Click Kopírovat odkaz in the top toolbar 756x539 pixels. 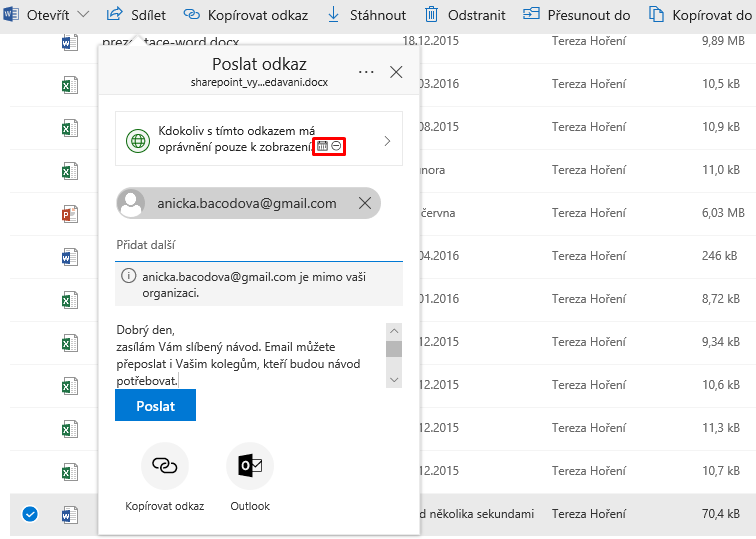(x=246, y=15)
